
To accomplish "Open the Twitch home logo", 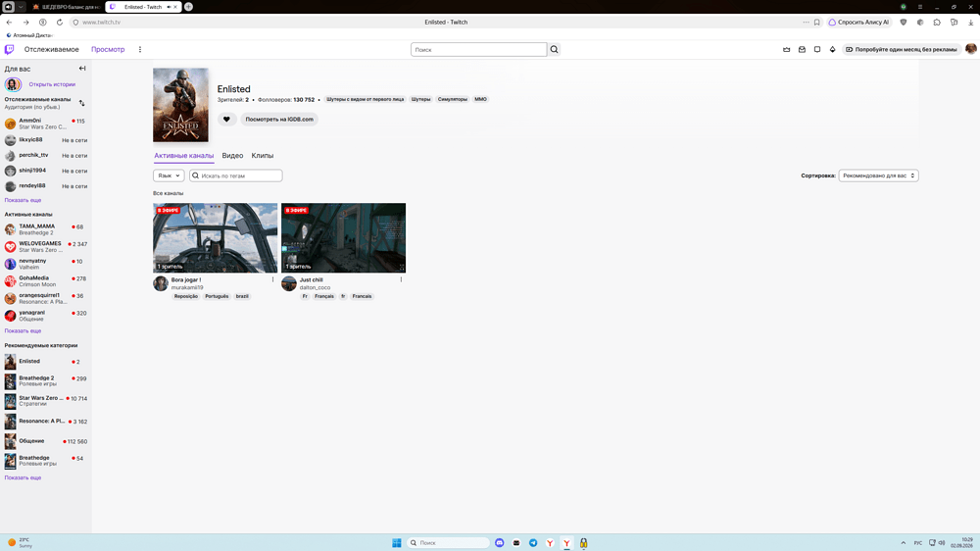I will pos(10,49).
